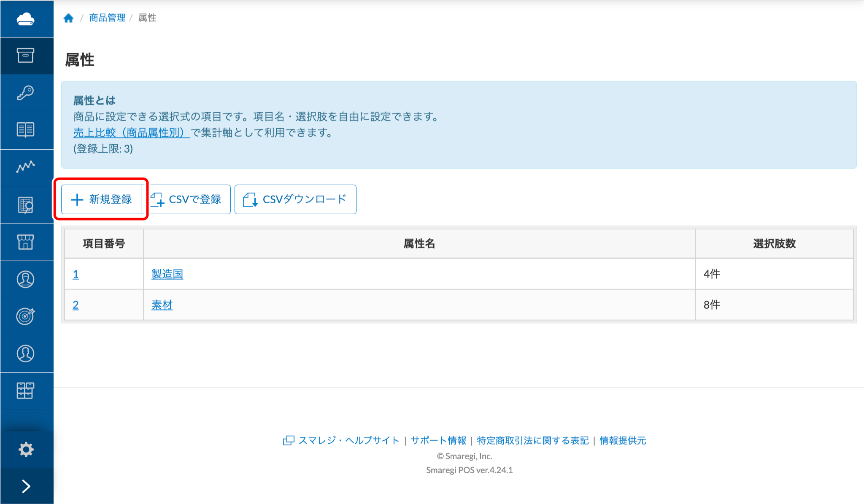Expand the sidebar with the chevron arrow
Screen dimensions: 864x504
pos(26,486)
